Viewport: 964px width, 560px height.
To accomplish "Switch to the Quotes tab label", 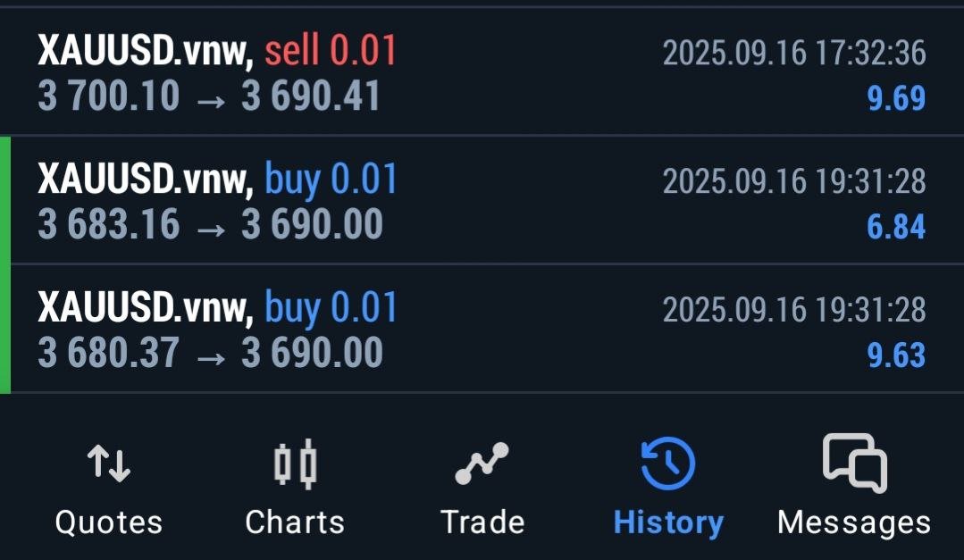I will pos(109,522).
